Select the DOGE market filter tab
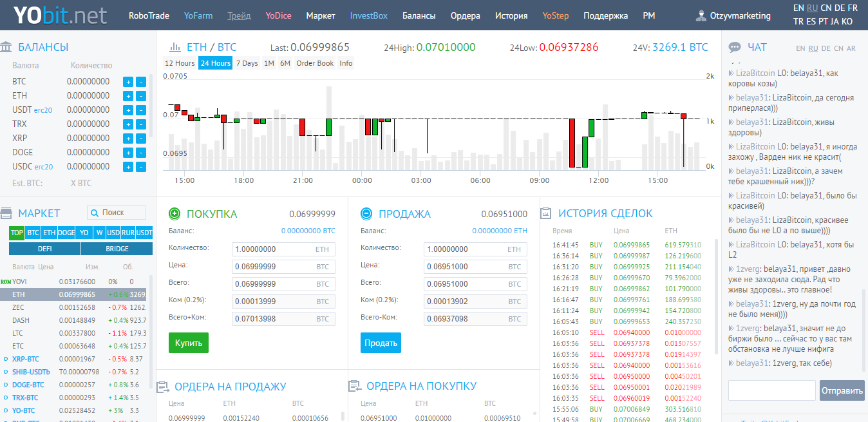Viewport: 868px width, 422px height. tap(66, 233)
